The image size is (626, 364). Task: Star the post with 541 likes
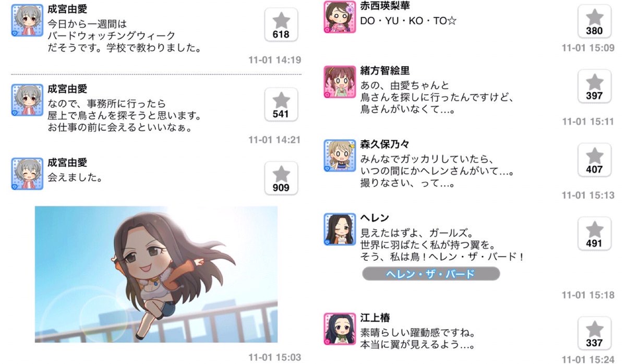[x=281, y=104]
